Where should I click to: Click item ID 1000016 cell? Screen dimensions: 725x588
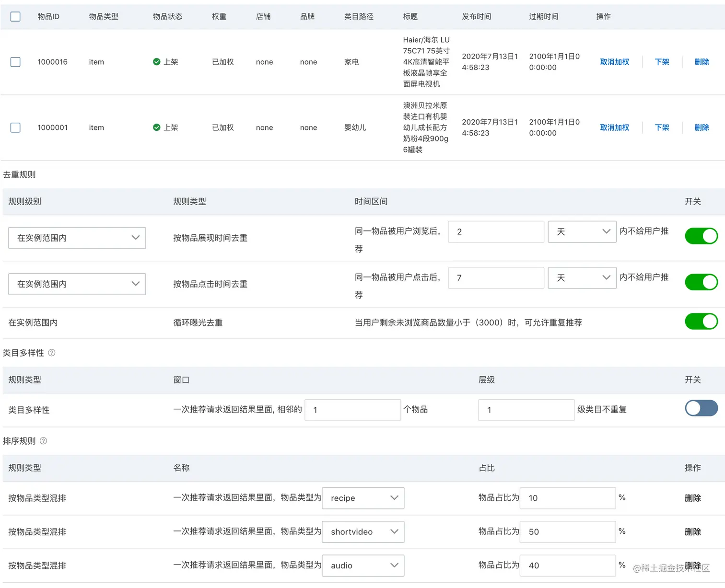pyautogui.click(x=52, y=62)
